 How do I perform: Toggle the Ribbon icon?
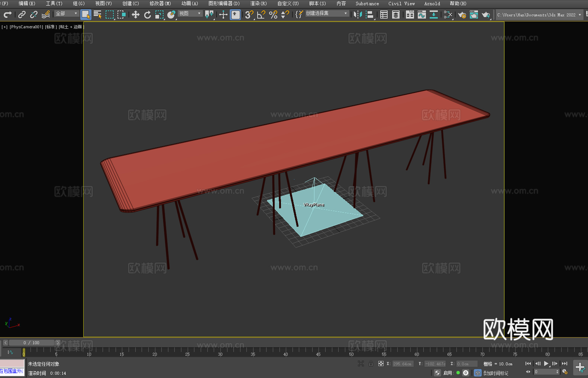point(410,14)
